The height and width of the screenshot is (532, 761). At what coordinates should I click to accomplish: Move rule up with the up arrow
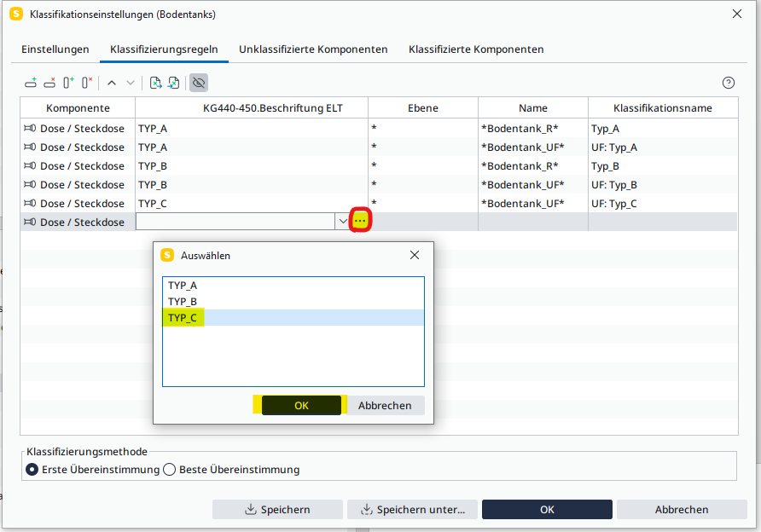[112, 83]
